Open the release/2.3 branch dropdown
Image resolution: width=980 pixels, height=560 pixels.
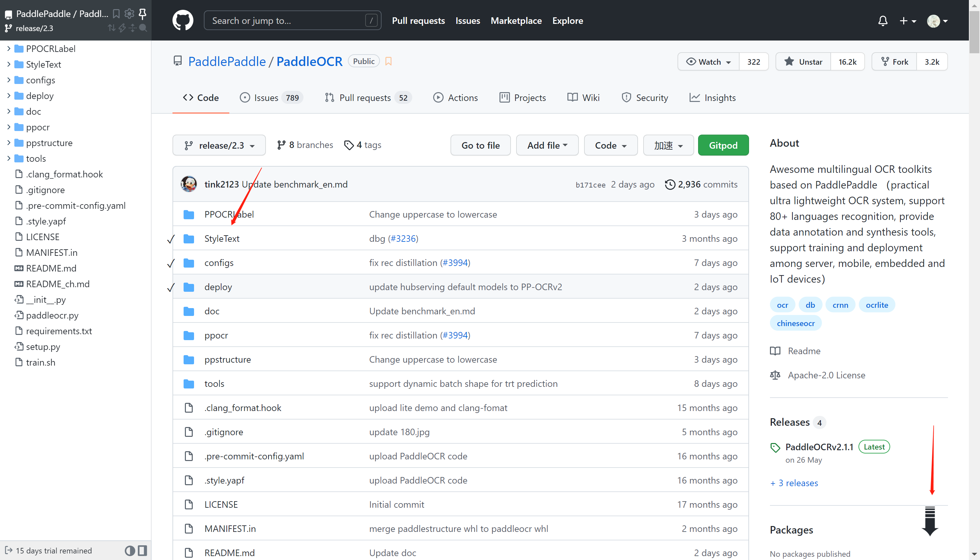click(x=219, y=145)
